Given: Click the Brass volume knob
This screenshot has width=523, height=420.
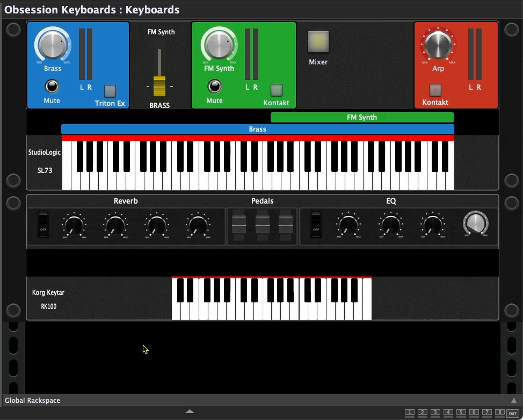Looking at the screenshot, I should tap(52, 45).
